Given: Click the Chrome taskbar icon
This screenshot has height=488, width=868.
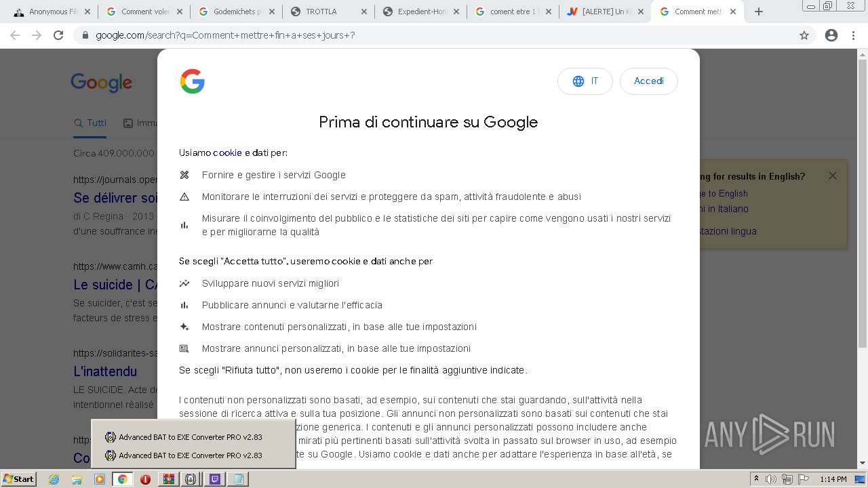Looking at the screenshot, I should pos(122,479).
